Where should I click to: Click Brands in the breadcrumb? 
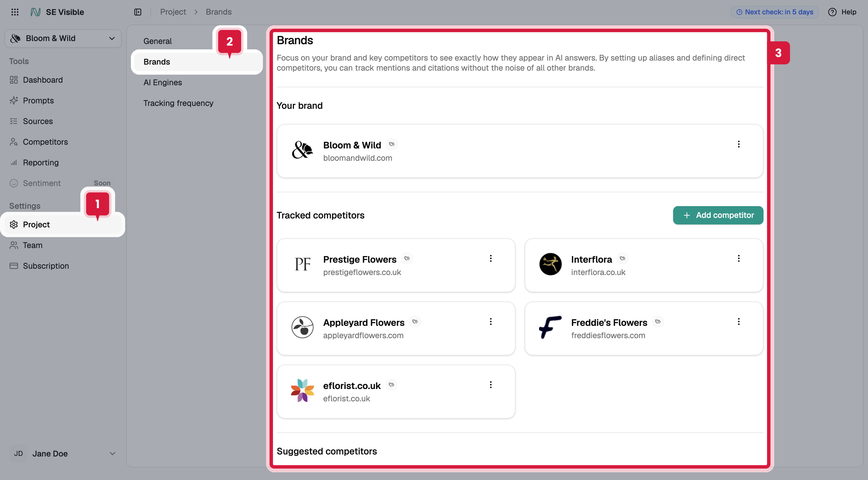click(219, 12)
